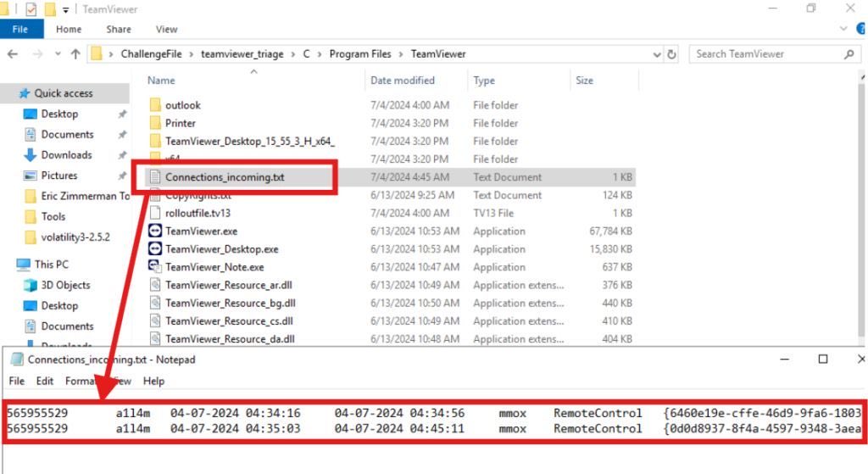The width and height of the screenshot is (868, 474).
Task: Click first RemoteControl entry in Notepad
Action: pyautogui.click(x=598, y=413)
